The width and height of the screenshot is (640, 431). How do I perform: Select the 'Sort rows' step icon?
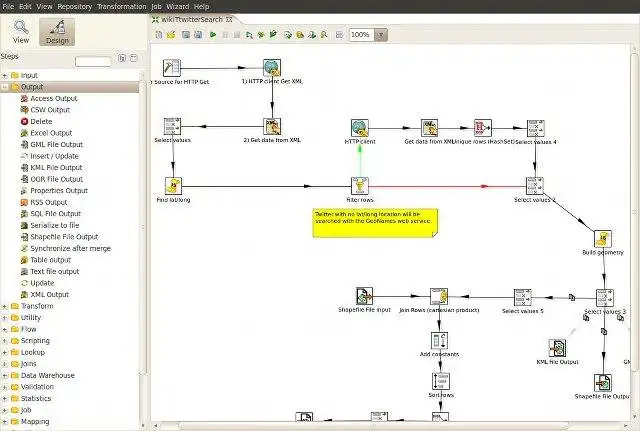pyautogui.click(x=441, y=381)
